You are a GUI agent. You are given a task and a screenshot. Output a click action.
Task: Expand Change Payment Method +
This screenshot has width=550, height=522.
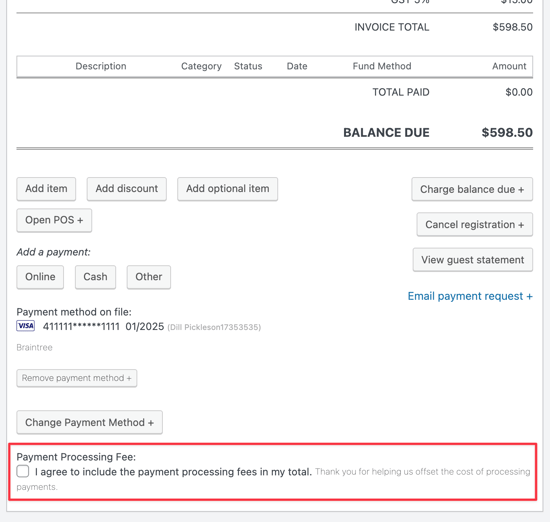point(89,422)
